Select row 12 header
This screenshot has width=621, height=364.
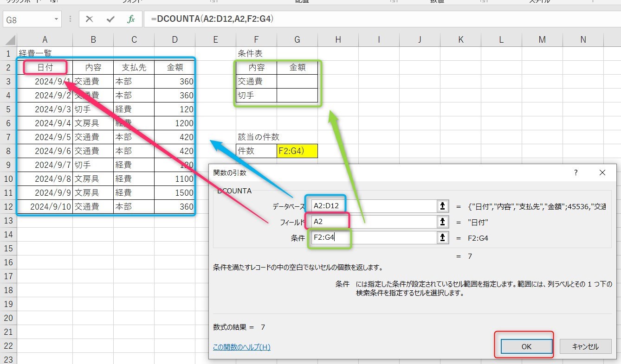click(x=8, y=206)
